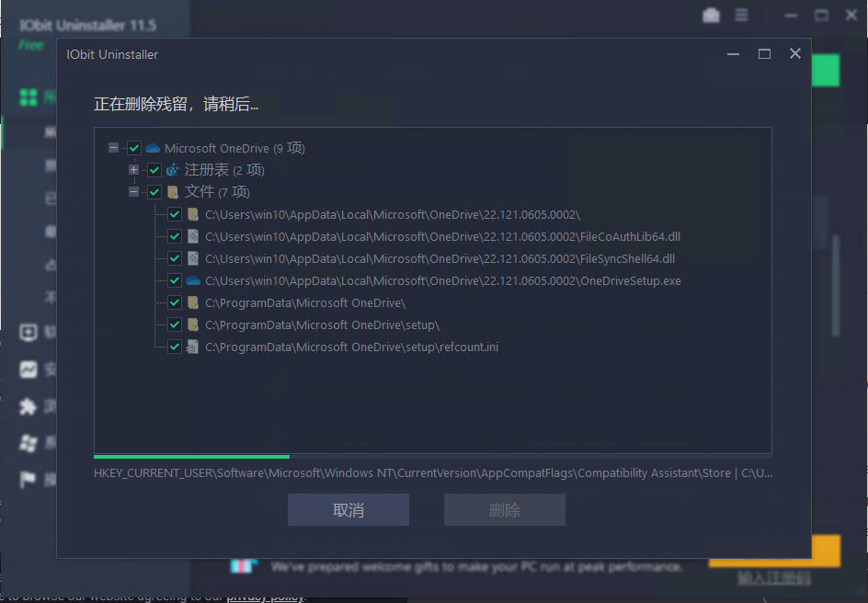Uncheck the FileCoAuthLib64.dll checkbox
868x603 pixels.
click(175, 237)
